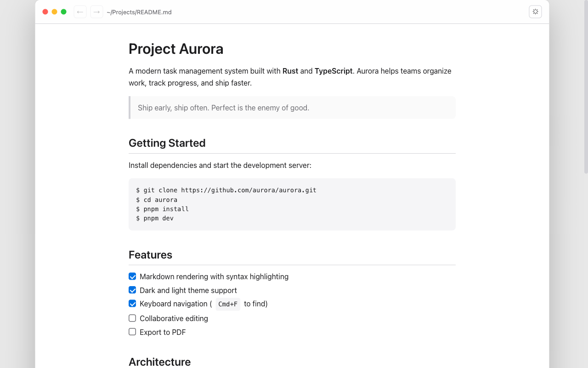Navigate back using the left arrow icon
The width and height of the screenshot is (588, 368).
point(80,11)
